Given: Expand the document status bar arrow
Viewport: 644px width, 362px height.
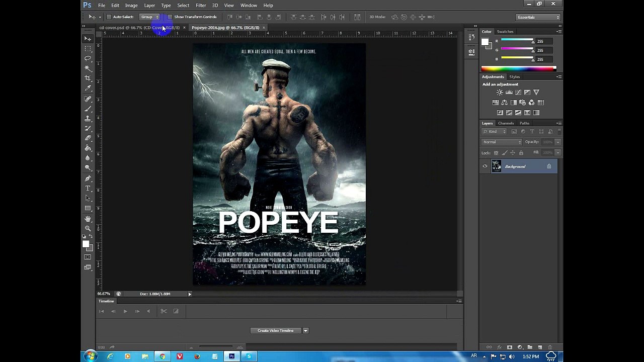Looking at the screenshot, I should tap(190, 294).
